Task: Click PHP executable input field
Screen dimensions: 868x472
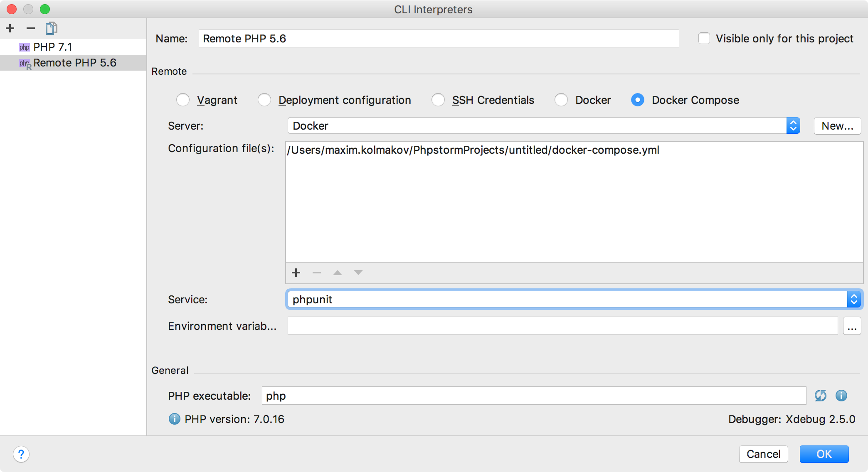Action: pyautogui.click(x=534, y=396)
